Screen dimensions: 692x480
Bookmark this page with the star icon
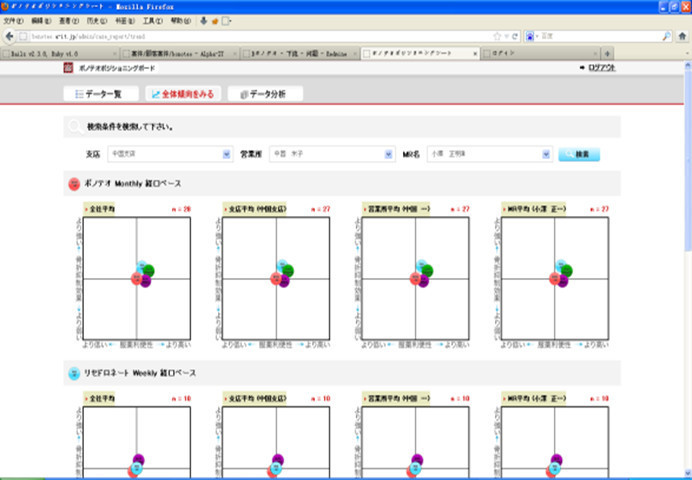tap(497, 36)
